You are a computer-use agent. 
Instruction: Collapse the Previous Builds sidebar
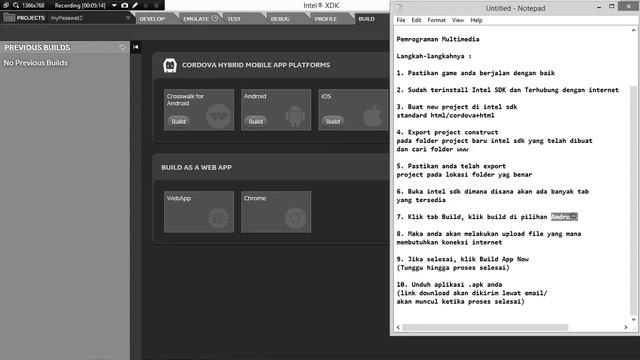(136, 47)
